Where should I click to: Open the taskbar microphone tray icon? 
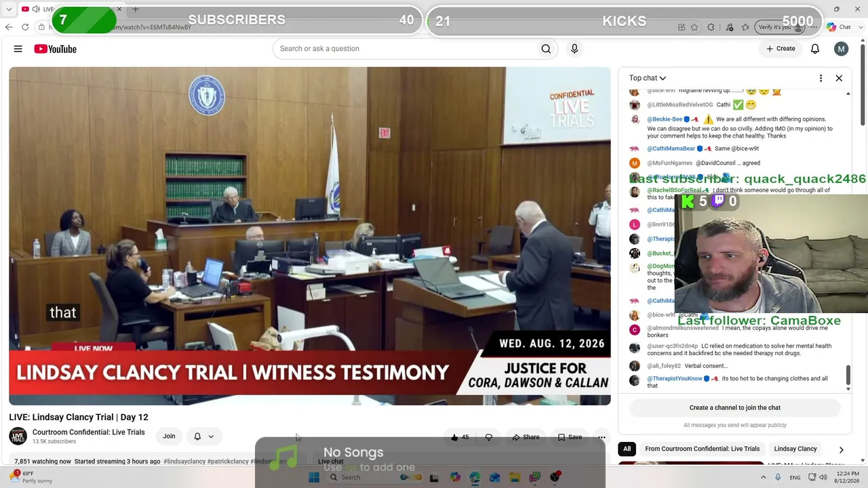click(778, 477)
